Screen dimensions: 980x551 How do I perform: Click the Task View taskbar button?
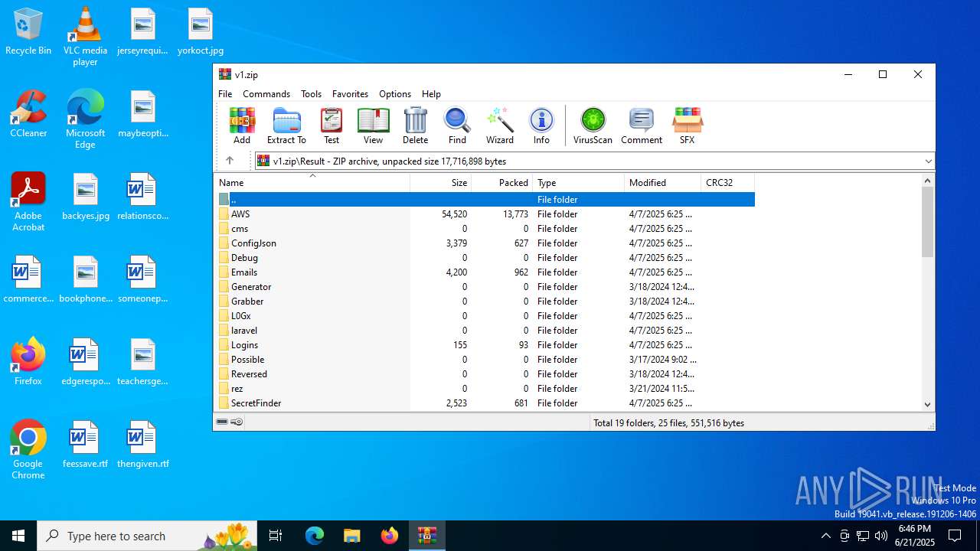tap(276, 536)
